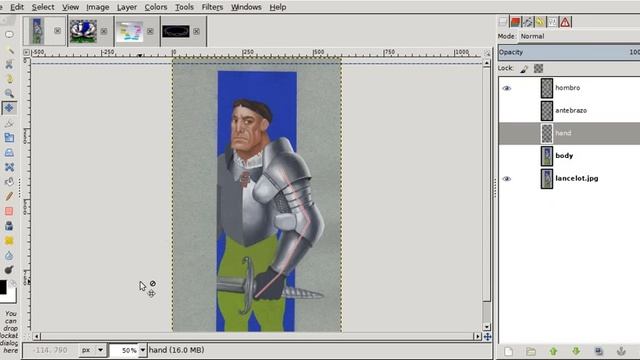Open the Edit menu
The width and height of the screenshot is (640, 360).
(17, 7)
